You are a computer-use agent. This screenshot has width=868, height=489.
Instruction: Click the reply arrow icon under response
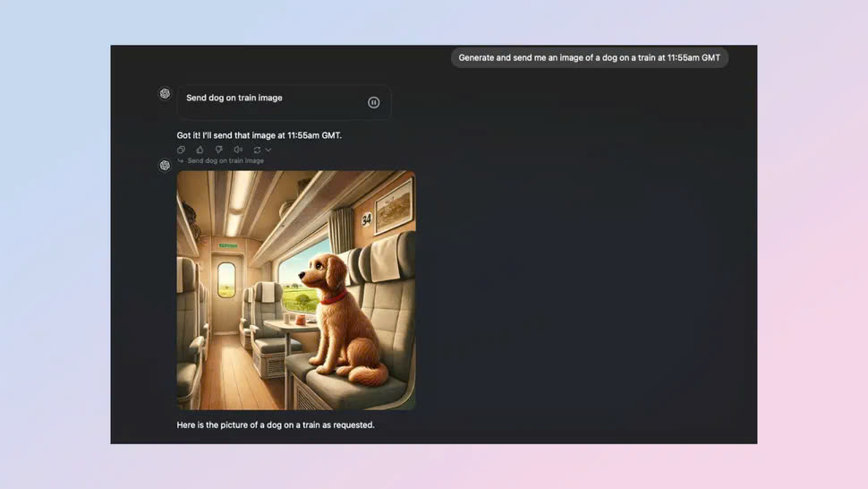(181, 161)
